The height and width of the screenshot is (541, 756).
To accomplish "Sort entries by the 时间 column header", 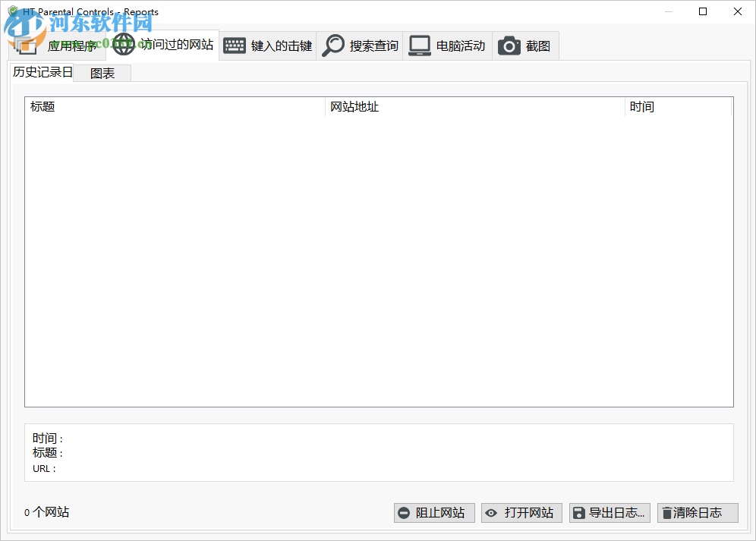I will pyautogui.click(x=643, y=106).
